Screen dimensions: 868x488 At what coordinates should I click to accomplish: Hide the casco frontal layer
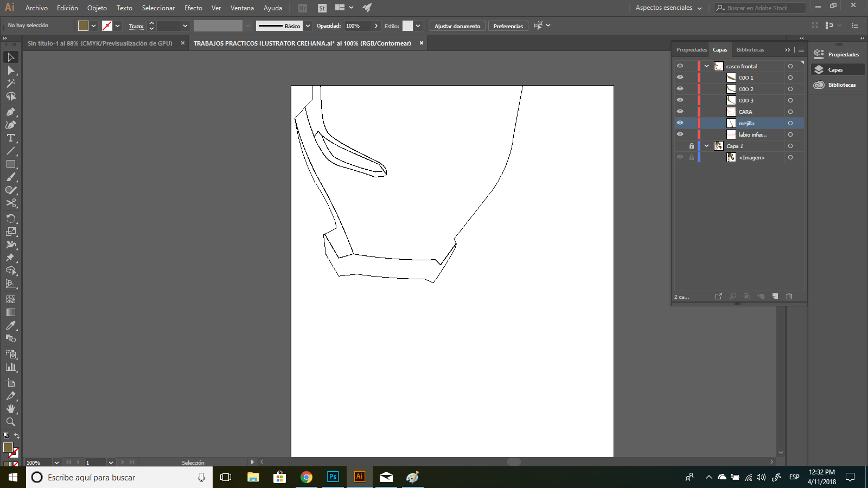(680, 66)
